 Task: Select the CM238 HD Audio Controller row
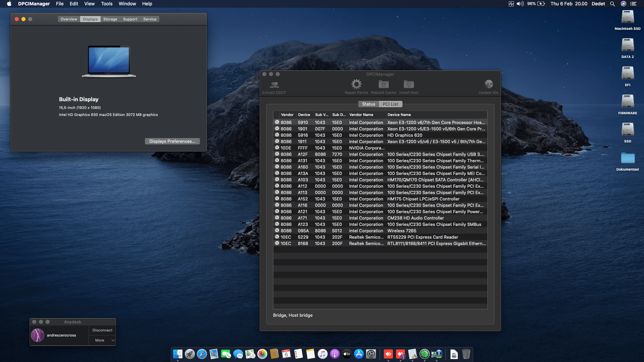point(380,218)
